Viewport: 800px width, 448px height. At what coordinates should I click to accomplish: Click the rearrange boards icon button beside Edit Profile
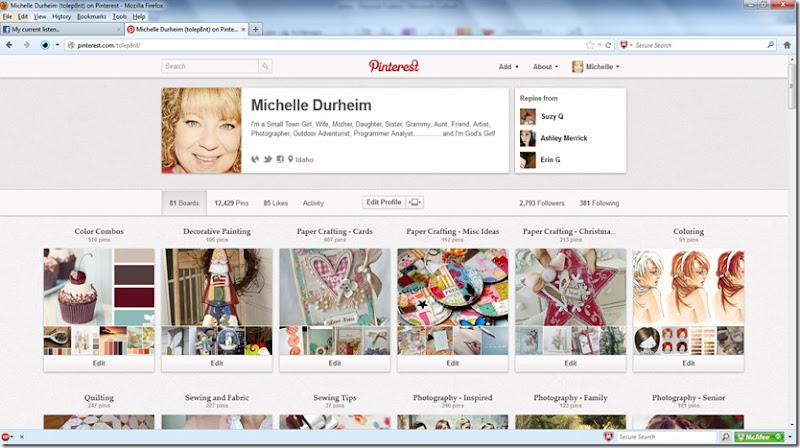point(415,203)
